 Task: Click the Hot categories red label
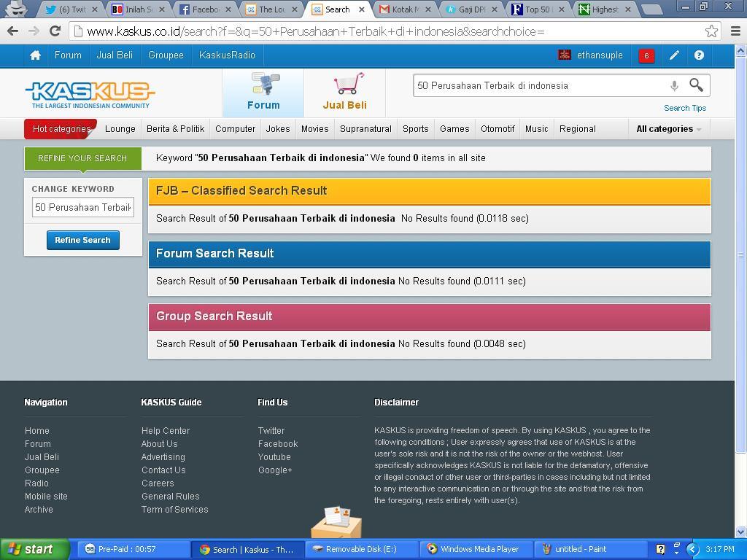[x=61, y=128]
